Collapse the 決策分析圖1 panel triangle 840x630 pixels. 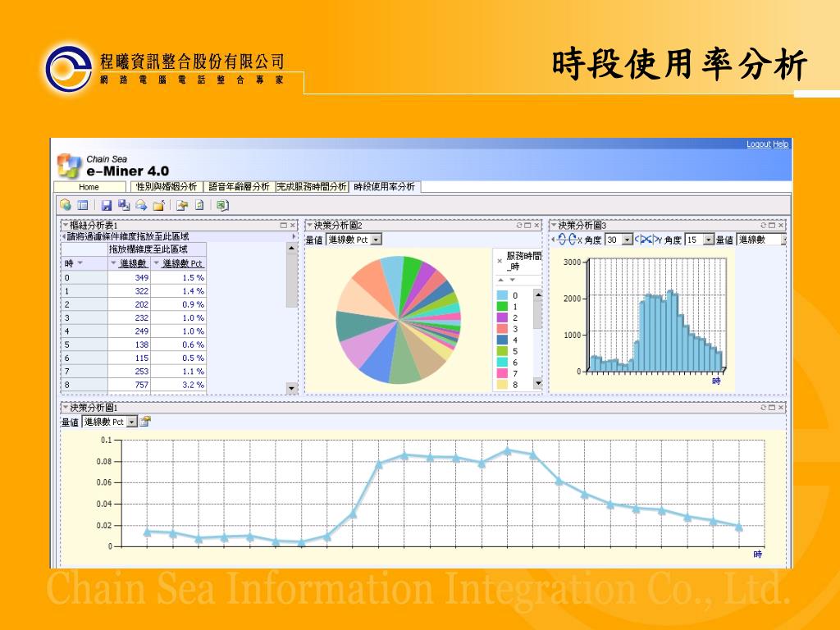click(66, 407)
